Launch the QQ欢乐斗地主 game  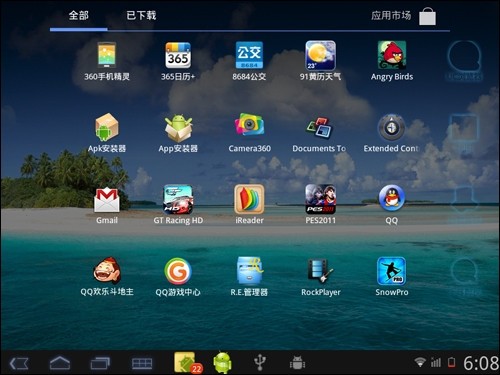pos(107,277)
